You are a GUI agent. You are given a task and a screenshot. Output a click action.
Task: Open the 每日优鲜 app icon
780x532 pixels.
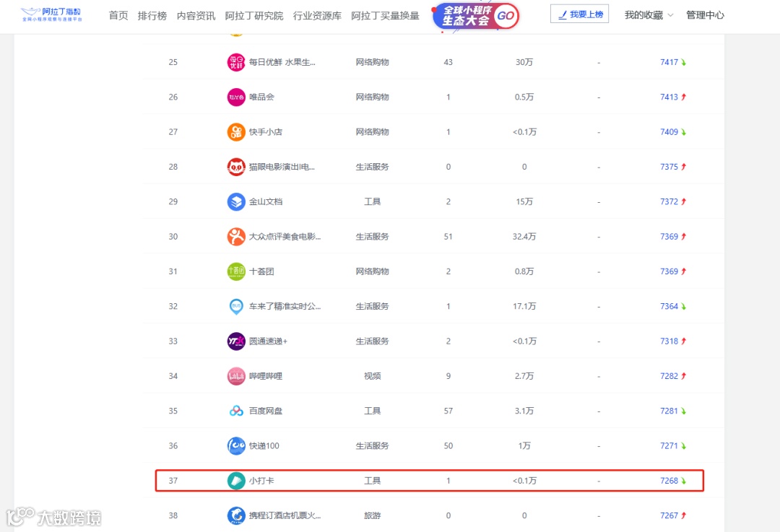[x=235, y=62]
